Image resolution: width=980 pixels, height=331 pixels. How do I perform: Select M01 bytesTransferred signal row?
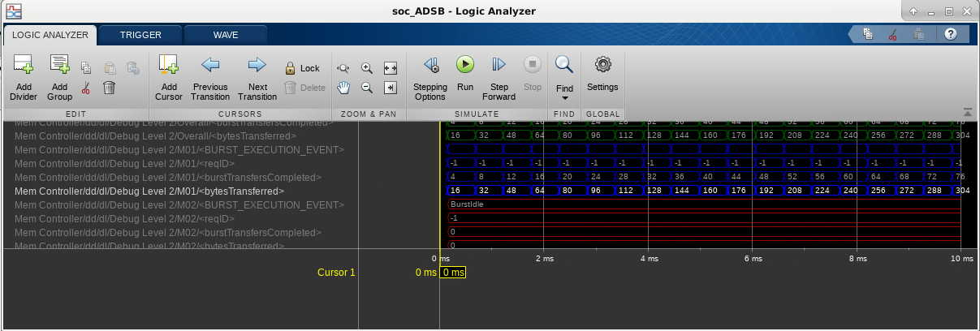[150, 191]
